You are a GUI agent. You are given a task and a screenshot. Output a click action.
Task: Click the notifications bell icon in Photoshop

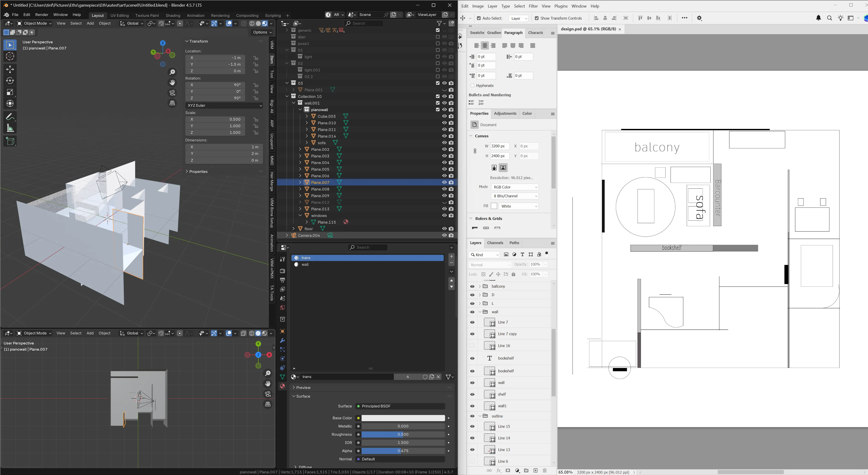(819, 18)
